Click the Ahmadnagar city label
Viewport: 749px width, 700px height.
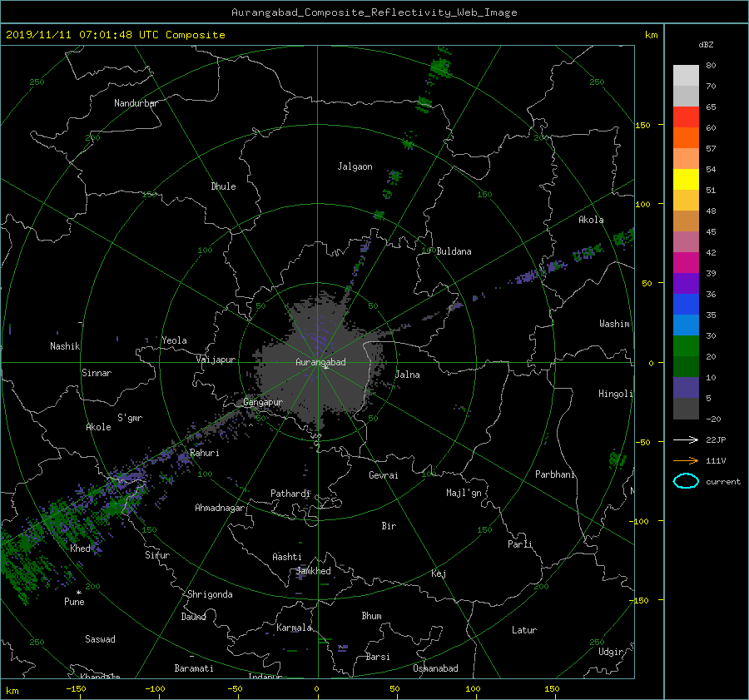[220, 508]
